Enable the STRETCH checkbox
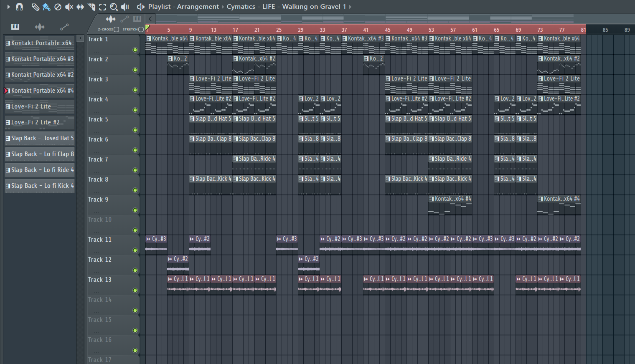 (141, 29)
